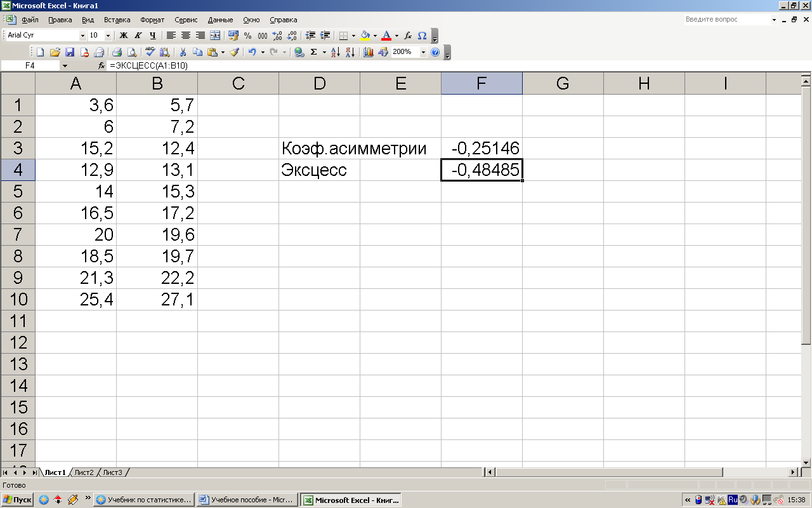Switch to the Лист2 sheet tab
This screenshot has height=508, width=812.
click(84, 472)
